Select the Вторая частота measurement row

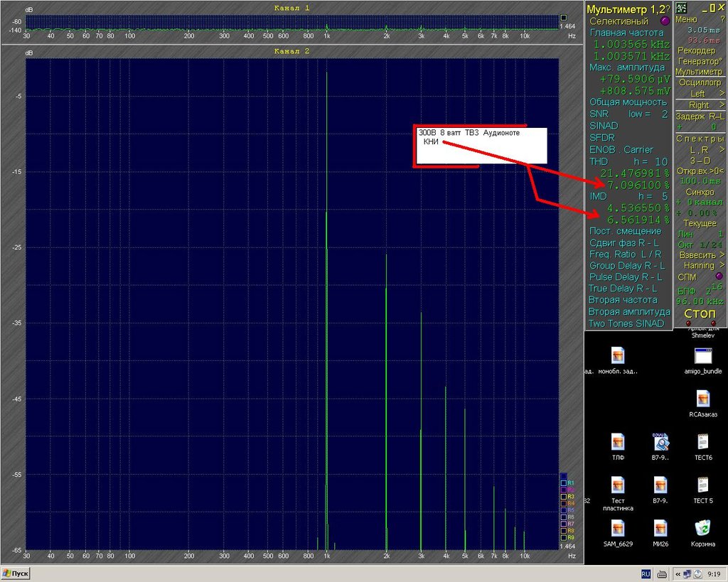623,300
